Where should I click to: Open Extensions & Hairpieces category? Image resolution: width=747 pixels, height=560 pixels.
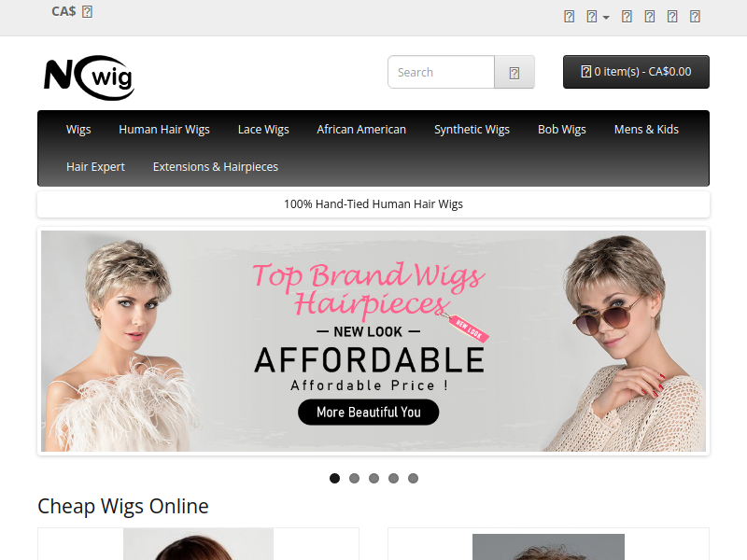[x=216, y=167]
